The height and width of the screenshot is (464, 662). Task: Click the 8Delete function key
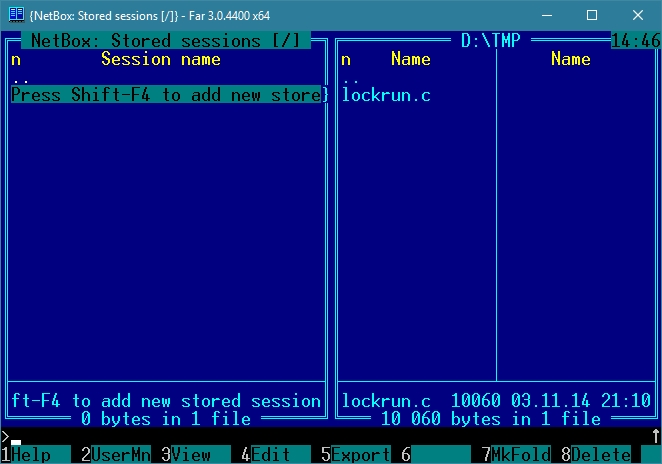coord(596,455)
